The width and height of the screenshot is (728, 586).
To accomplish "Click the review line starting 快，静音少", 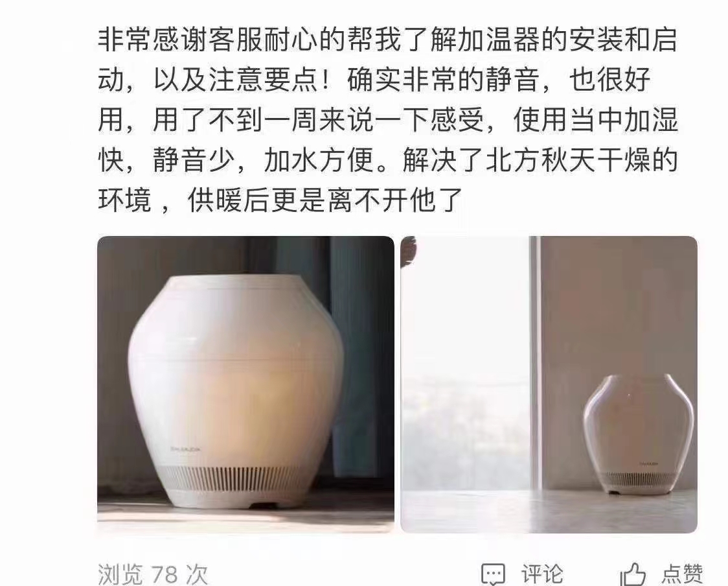I will coord(388,160).
